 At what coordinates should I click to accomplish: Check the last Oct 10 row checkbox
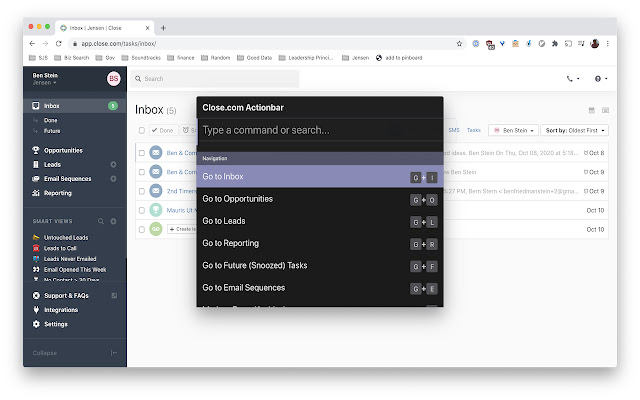pos(142,230)
